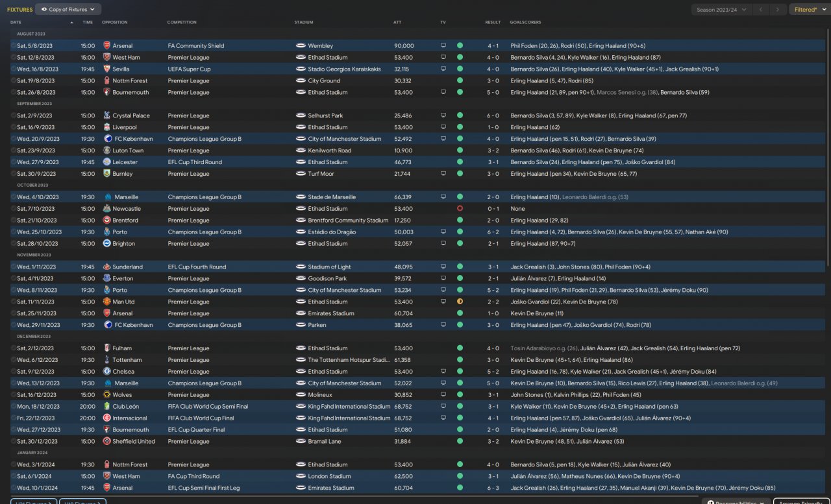Go to the previous season arrow

pos(762,10)
